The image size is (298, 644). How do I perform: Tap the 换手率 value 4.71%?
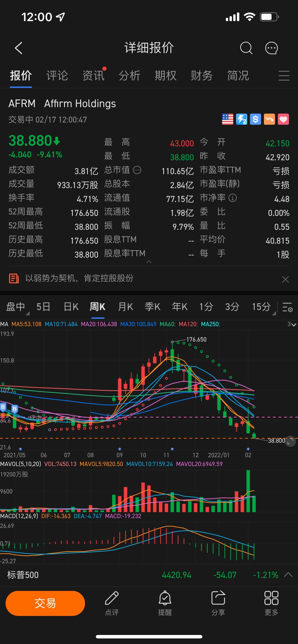(87, 199)
